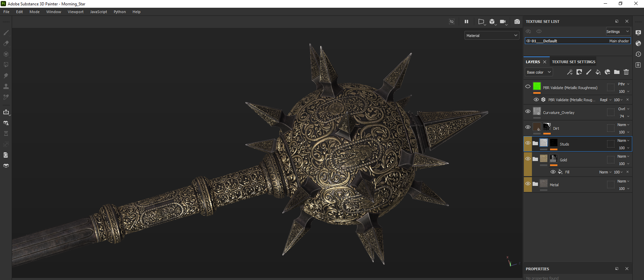This screenshot has height=280, width=644.
Task: Add a folder group in Layers
Action: (x=617, y=72)
